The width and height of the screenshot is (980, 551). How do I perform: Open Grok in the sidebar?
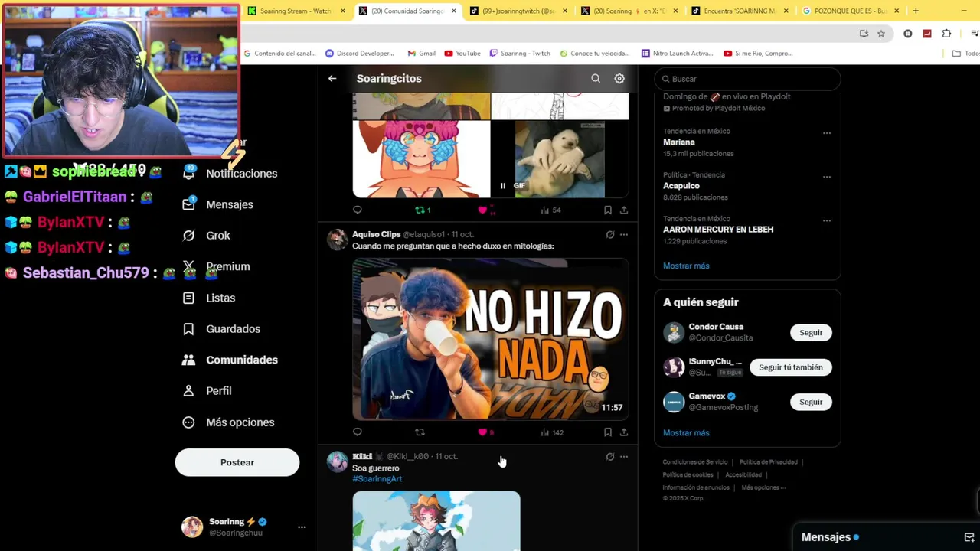click(207, 236)
